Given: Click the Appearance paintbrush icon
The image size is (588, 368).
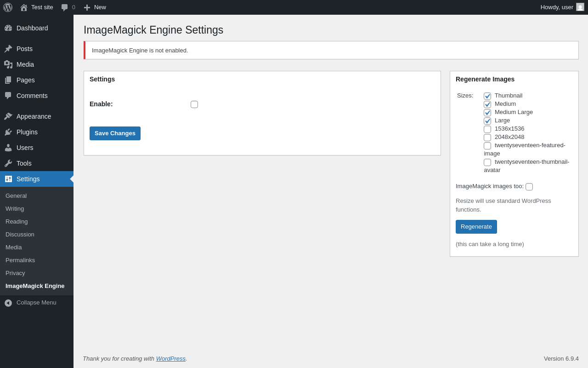Looking at the screenshot, I should point(8,116).
